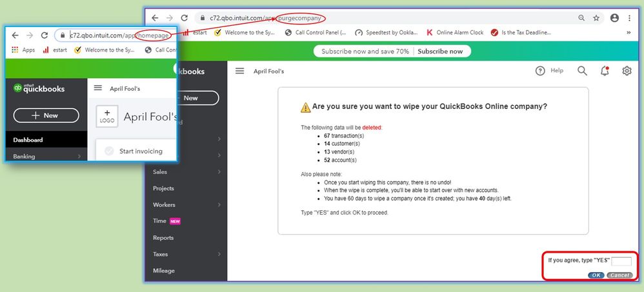Screen dimensions: 644x292
Task: Open 'Welcome to the Sy...' bookmark in right window
Action: point(245,33)
